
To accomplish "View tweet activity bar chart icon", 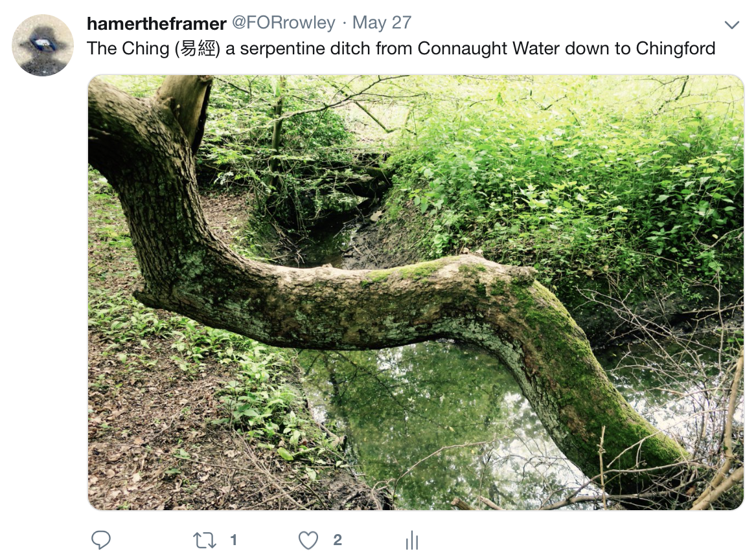I will pos(412,540).
